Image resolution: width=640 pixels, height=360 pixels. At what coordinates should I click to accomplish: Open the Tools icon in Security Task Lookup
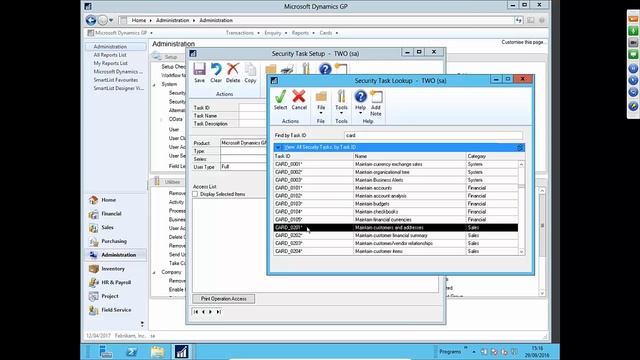(341, 97)
